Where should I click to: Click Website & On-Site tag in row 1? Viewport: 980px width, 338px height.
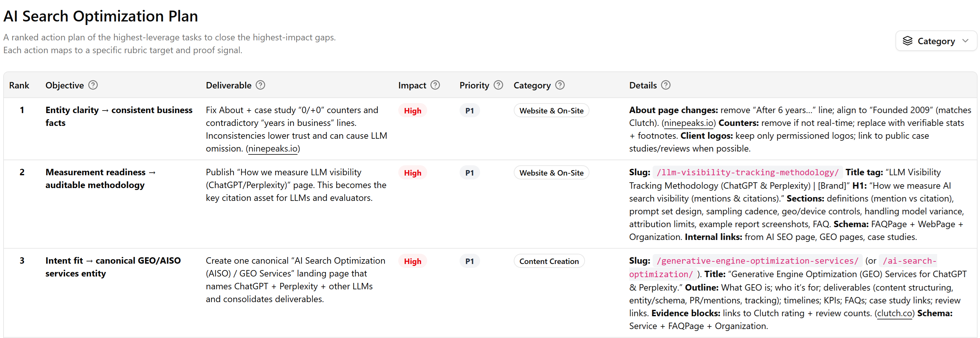551,111
